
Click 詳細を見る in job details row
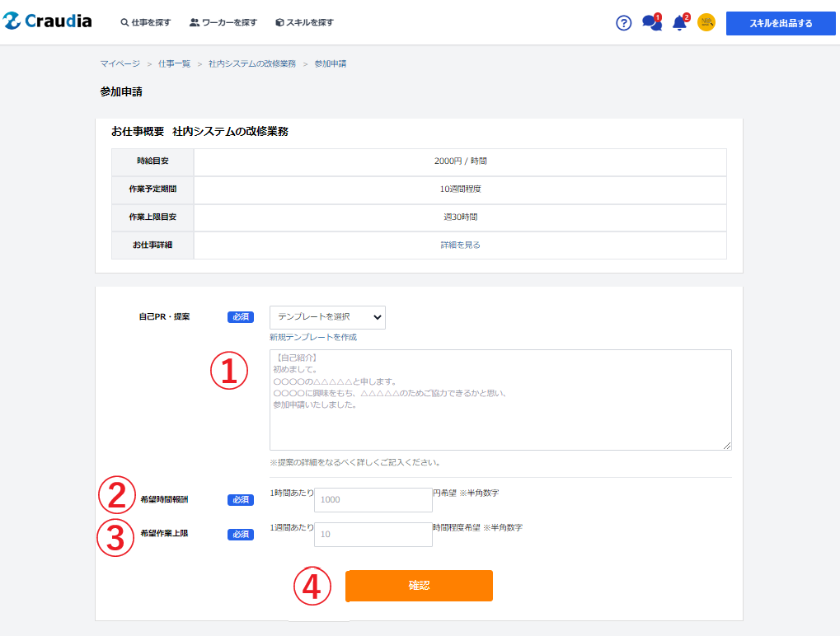coord(460,245)
